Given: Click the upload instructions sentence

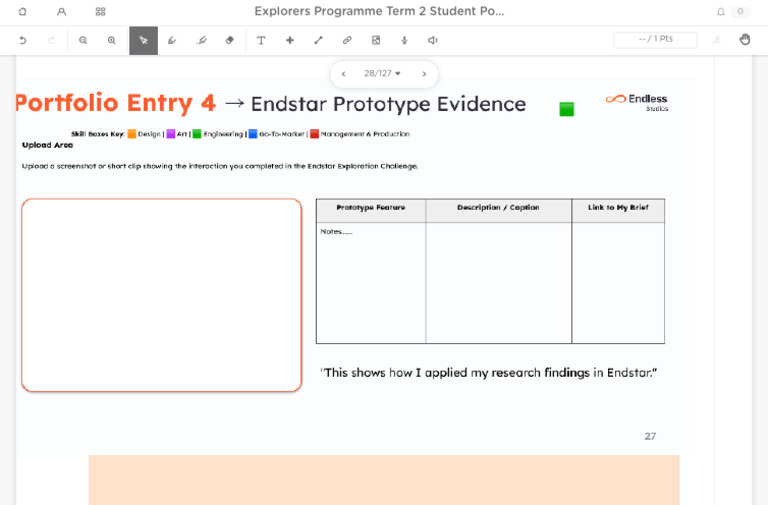Looking at the screenshot, I should click(x=220, y=166).
